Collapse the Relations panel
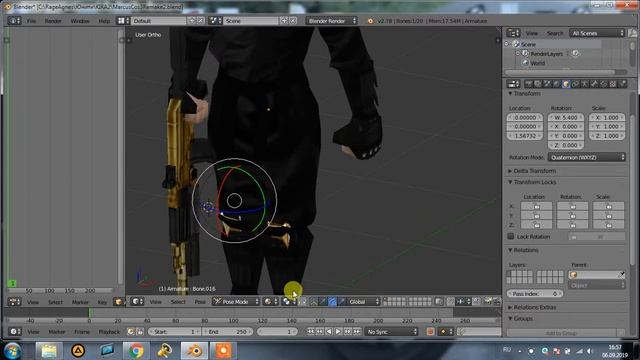 pyautogui.click(x=524, y=250)
